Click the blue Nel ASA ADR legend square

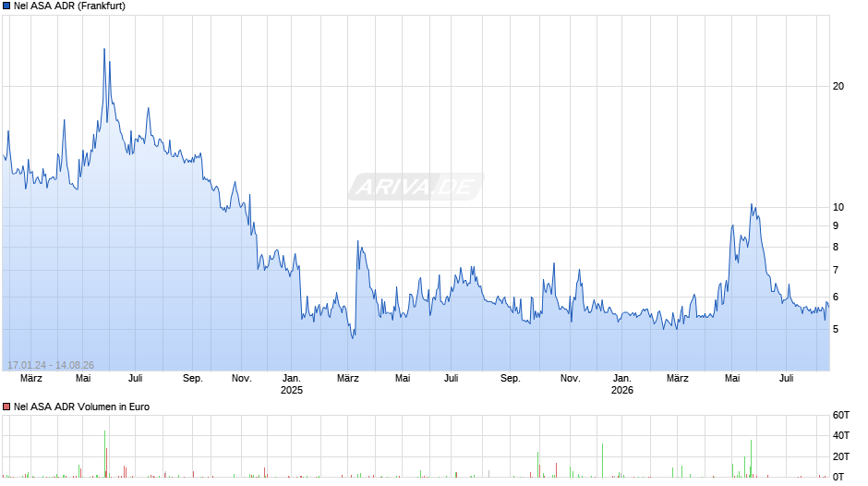[x=6, y=6]
